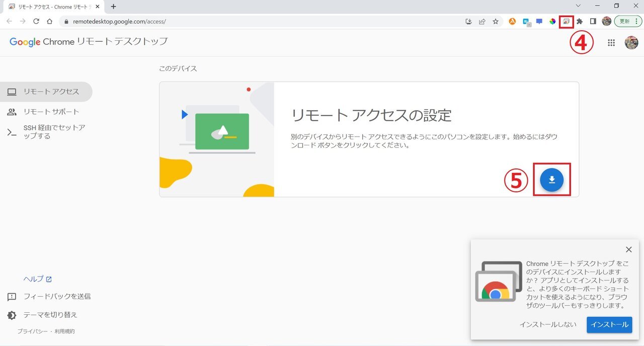The image size is (644, 346).
Task: Click the install-app icon in the address bar
Action: [468, 22]
